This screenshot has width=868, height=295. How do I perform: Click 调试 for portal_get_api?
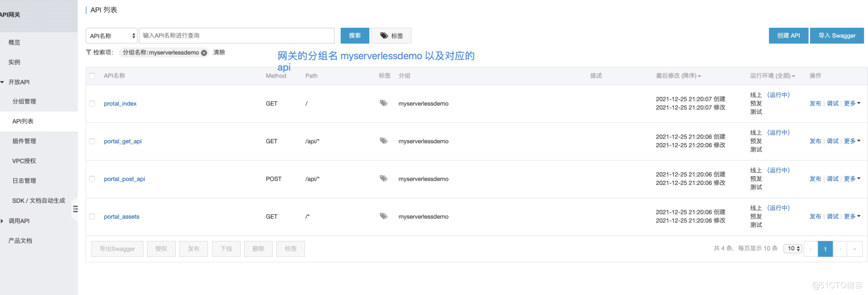tap(833, 141)
